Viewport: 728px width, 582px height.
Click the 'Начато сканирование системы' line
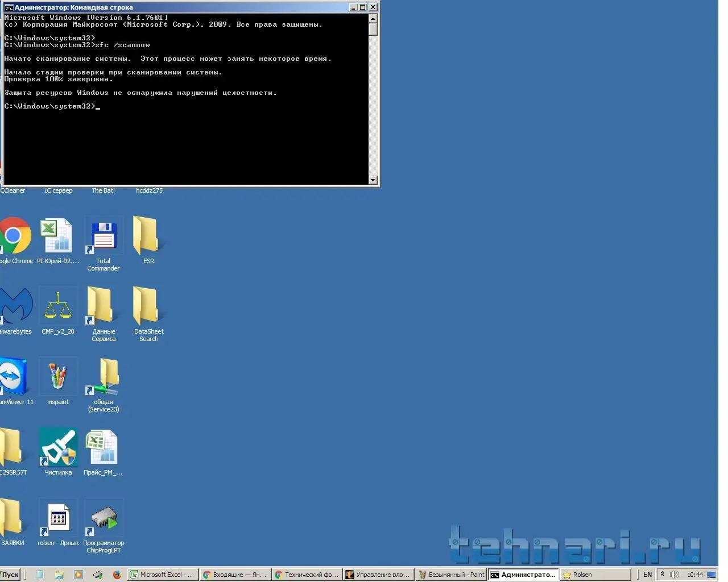[x=168, y=59]
